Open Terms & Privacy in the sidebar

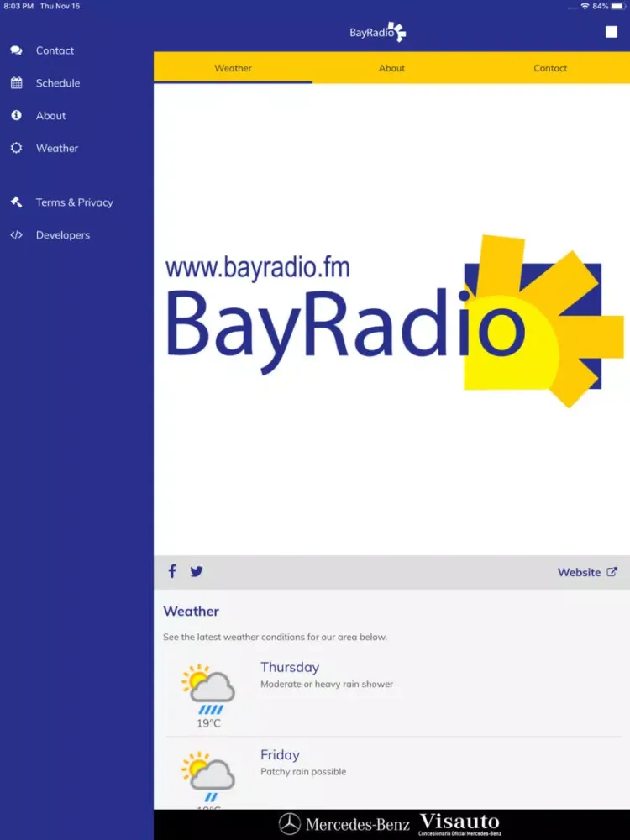pyautogui.click(x=76, y=202)
